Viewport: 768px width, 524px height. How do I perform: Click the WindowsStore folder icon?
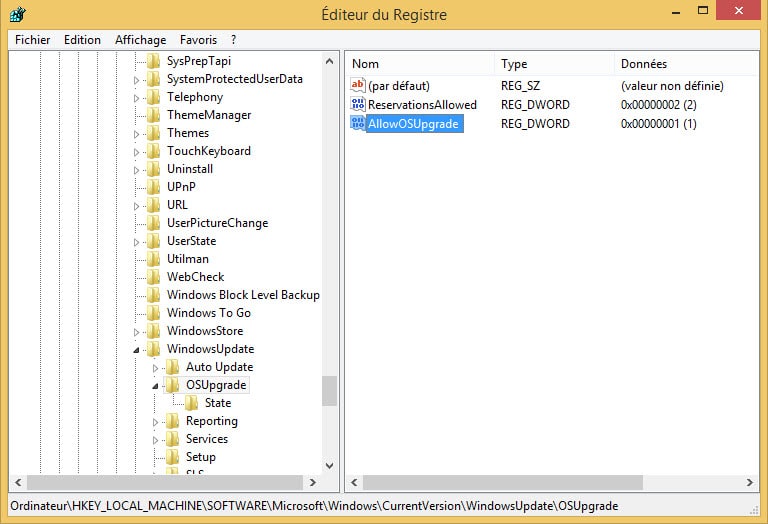point(154,331)
